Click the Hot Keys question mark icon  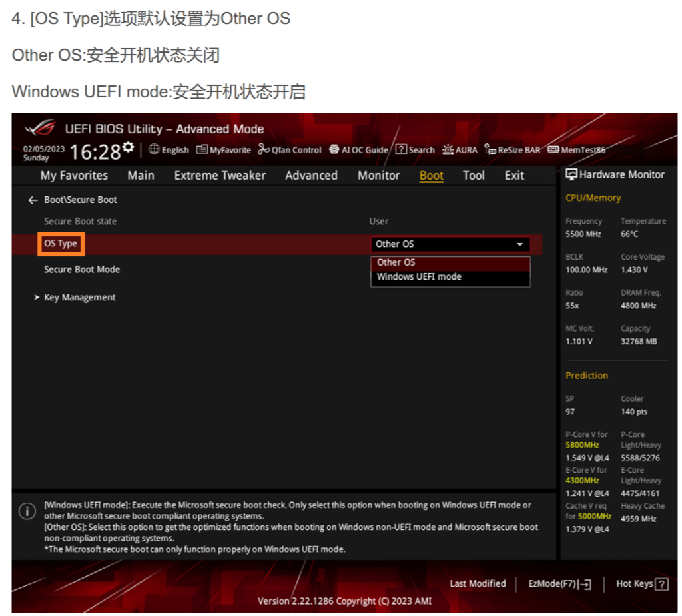pos(662,584)
